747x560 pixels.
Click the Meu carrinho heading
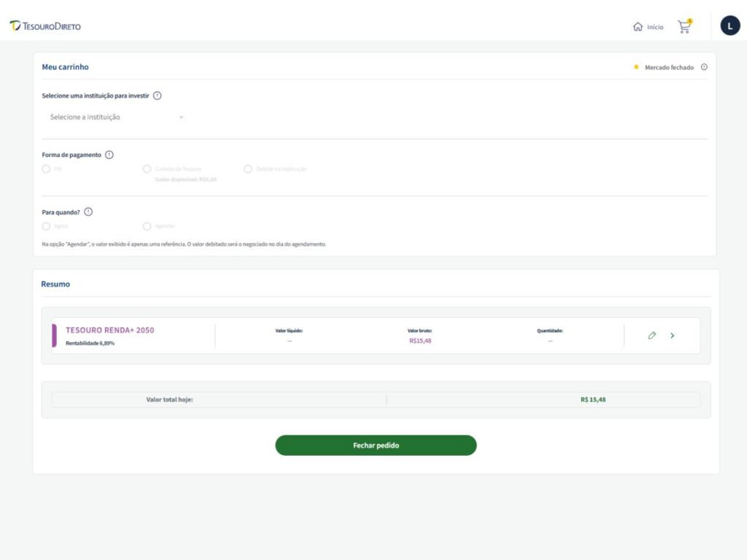coord(65,67)
